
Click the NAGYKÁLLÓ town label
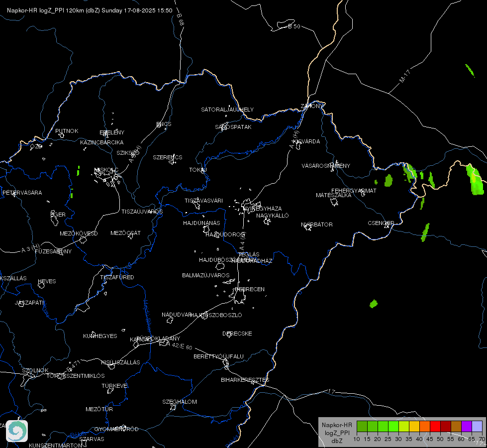click(x=273, y=216)
